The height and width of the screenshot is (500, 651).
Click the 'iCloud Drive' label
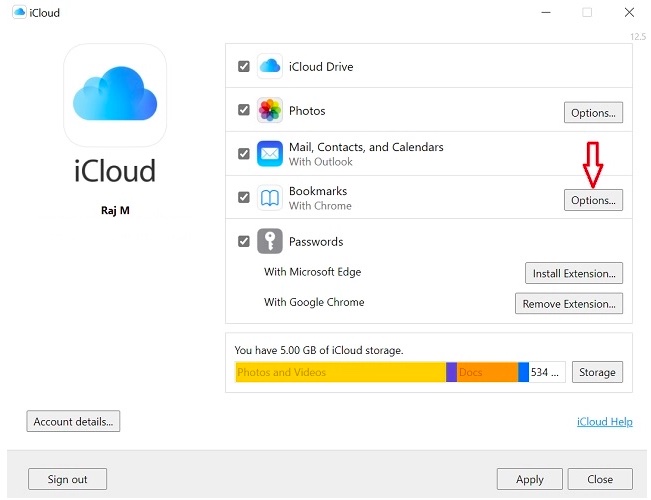pos(321,66)
